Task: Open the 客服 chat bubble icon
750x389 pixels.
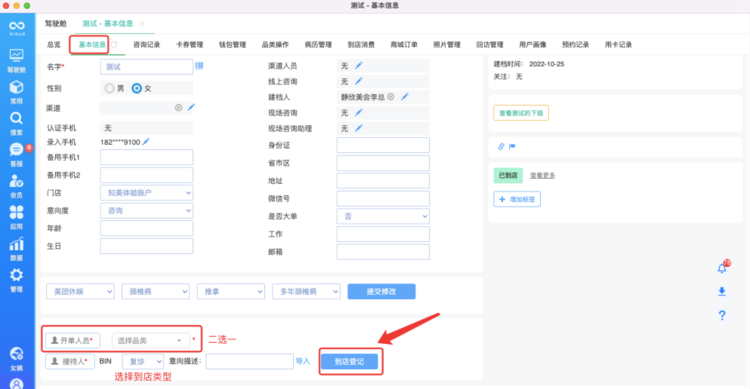Action: pos(16,150)
